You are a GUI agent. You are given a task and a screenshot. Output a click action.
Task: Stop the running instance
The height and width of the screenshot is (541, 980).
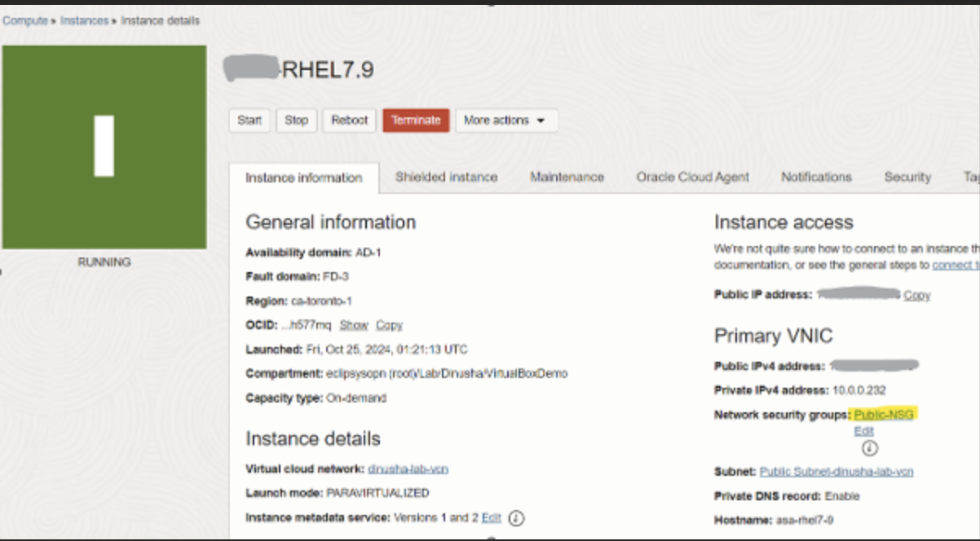(296, 120)
